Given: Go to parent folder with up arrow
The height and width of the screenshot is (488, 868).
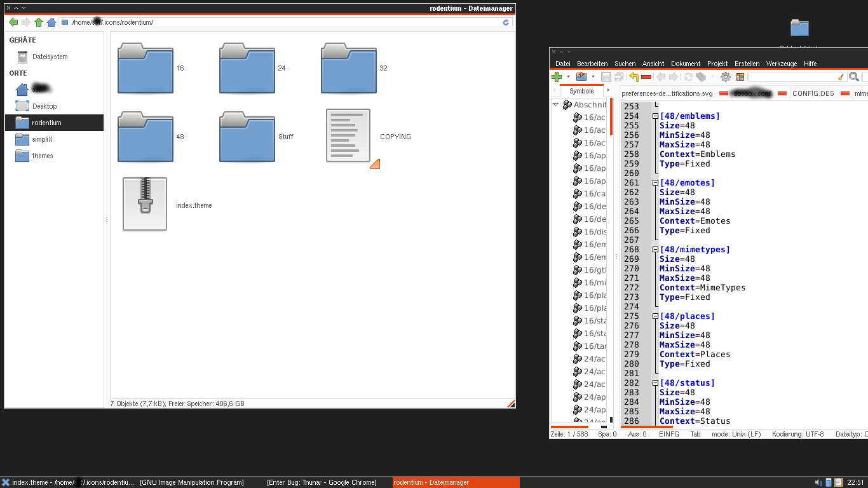Looking at the screenshot, I should [39, 22].
